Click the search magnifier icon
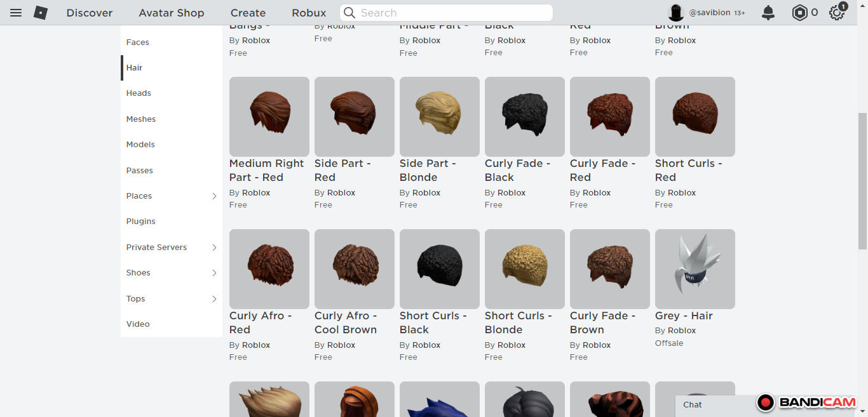 (x=349, y=13)
